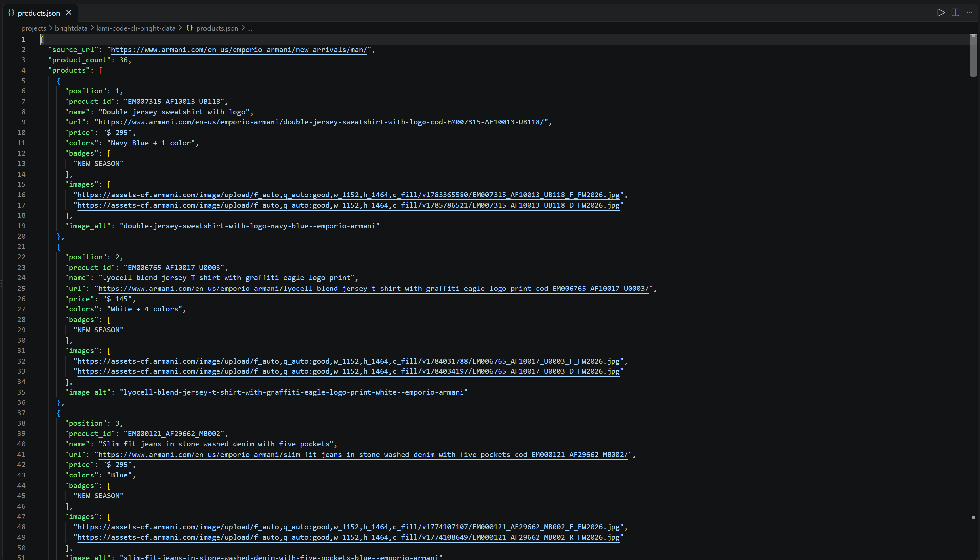
Task: Click the value "EM007315_AF10013_UB118" on line 7
Action: [174, 102]
